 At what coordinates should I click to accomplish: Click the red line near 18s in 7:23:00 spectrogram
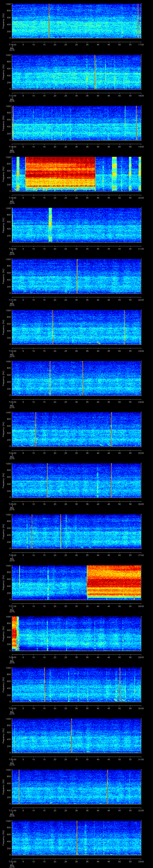tap(50, 378)
